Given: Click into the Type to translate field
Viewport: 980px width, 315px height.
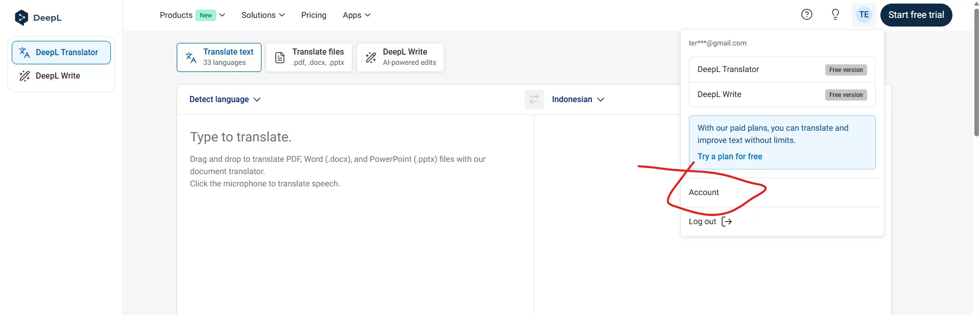Looking at the screenshot, I should pyautogui.click(x=355, y=230).
